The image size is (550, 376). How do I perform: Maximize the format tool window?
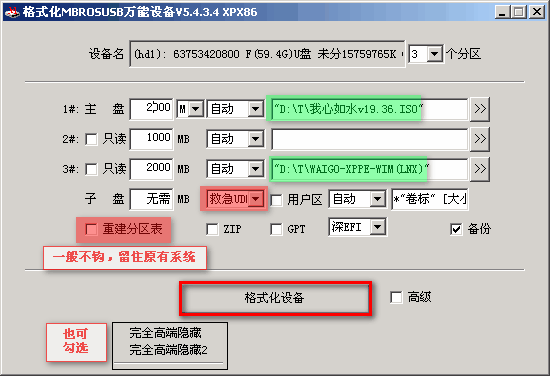tap(519, 12)
